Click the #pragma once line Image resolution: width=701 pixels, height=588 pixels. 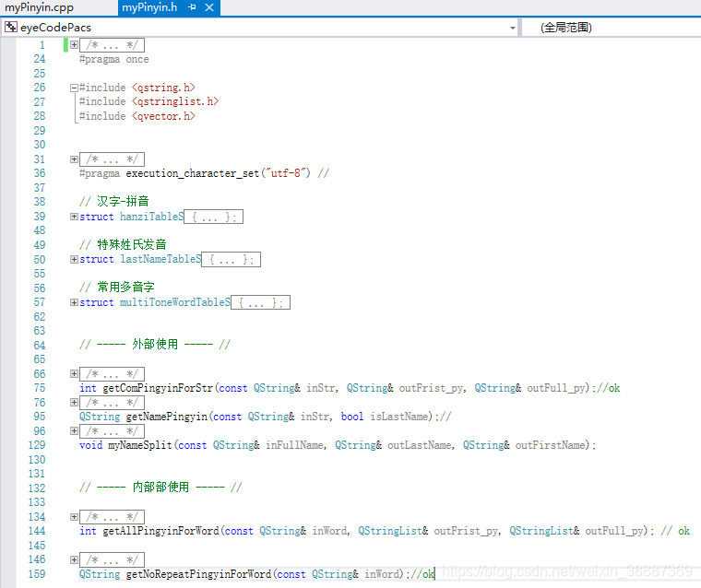point(114,59)
